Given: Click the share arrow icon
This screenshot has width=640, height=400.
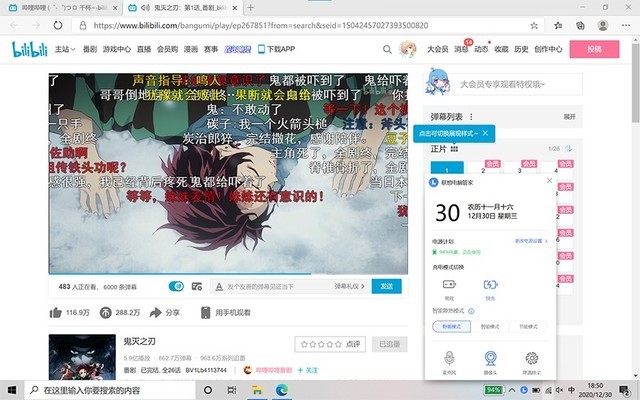Looking at the screenshot, I should [x=156, y=313].
